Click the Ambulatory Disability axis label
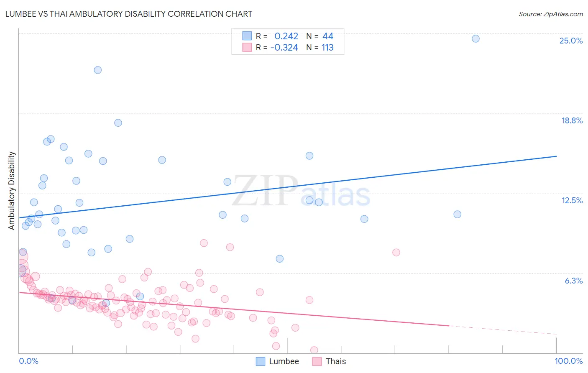588x373 pixels. point(12,191)
